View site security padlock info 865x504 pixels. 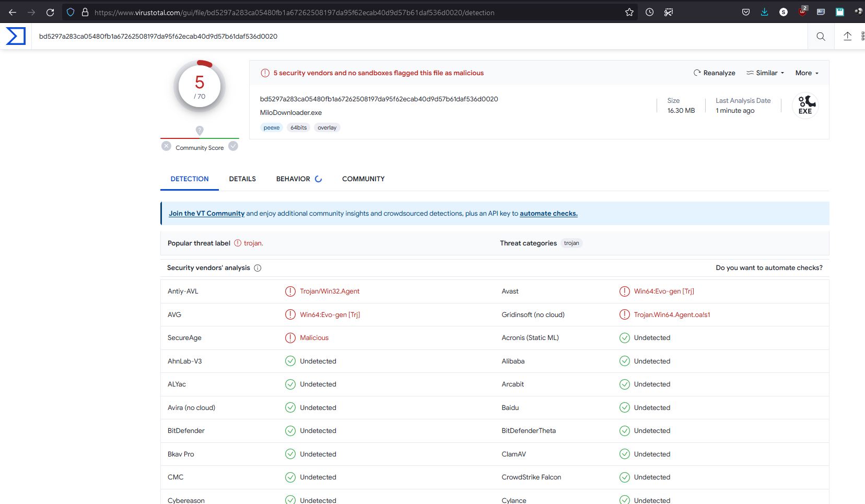(85, 12)
